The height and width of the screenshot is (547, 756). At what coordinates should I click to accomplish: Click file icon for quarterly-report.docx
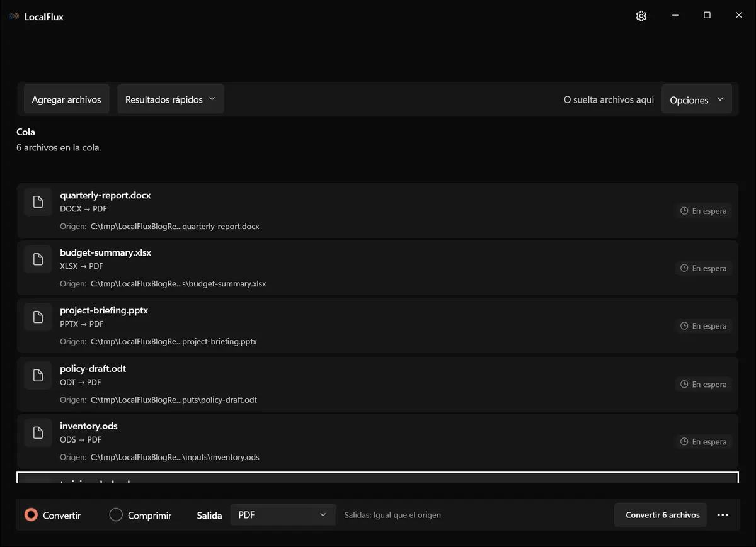(38, 201)
